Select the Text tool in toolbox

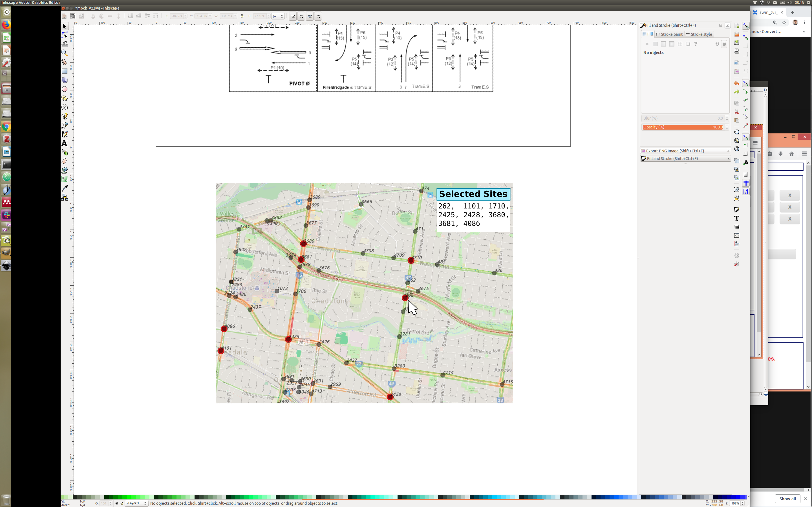click(64, 143)
